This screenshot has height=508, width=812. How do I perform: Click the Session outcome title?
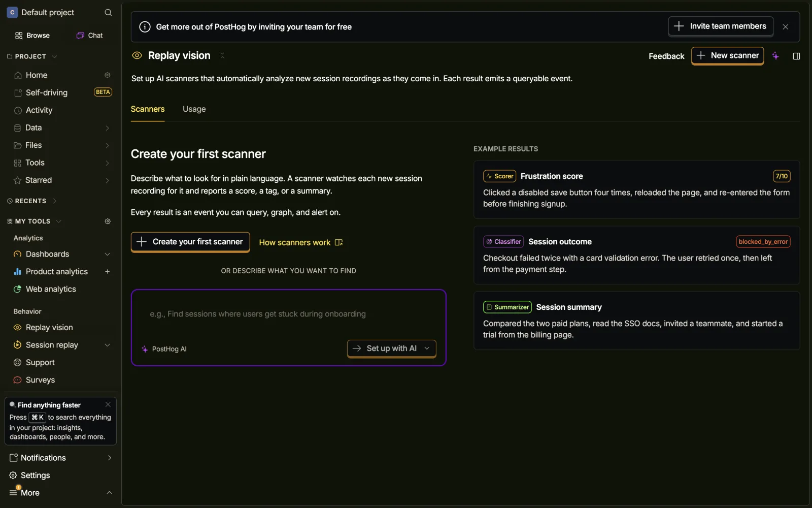pyautogui.click(x=560, y=242)
